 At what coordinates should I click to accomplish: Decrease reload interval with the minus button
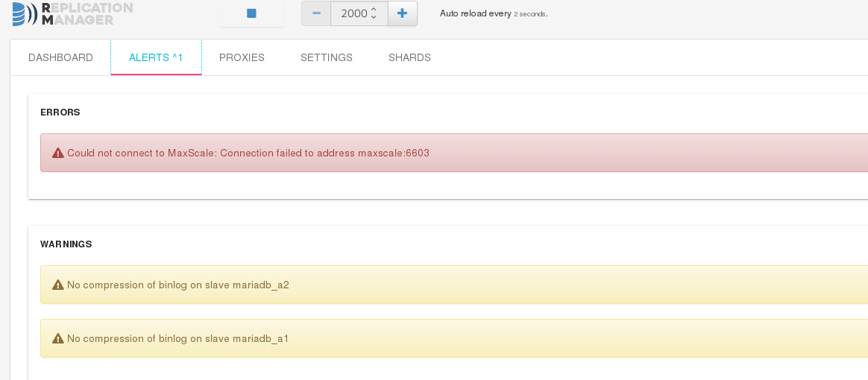(x=316, y=13)
